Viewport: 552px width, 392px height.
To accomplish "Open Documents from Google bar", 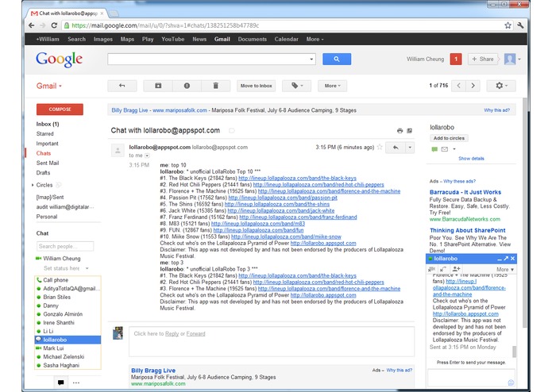I will [252, 39].
